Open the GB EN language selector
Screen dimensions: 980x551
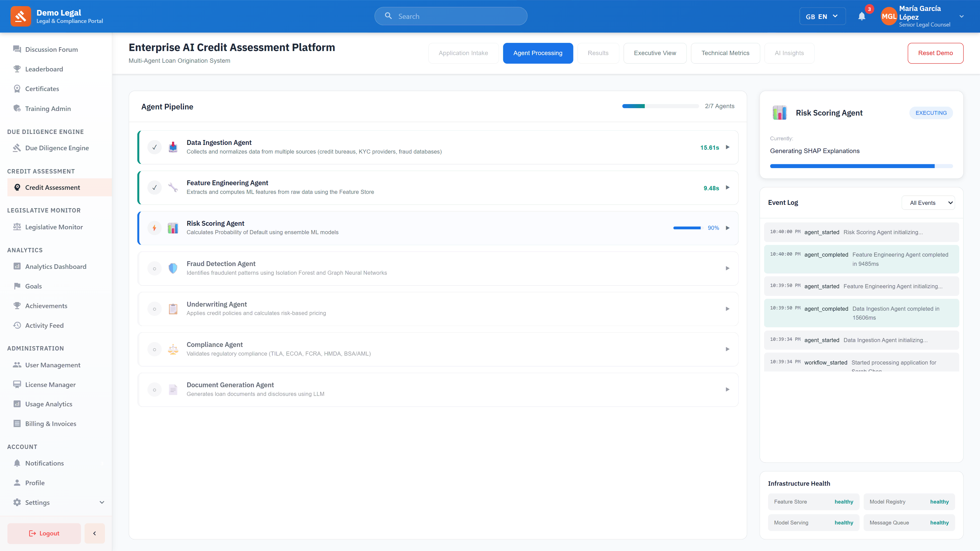point(822,16)
